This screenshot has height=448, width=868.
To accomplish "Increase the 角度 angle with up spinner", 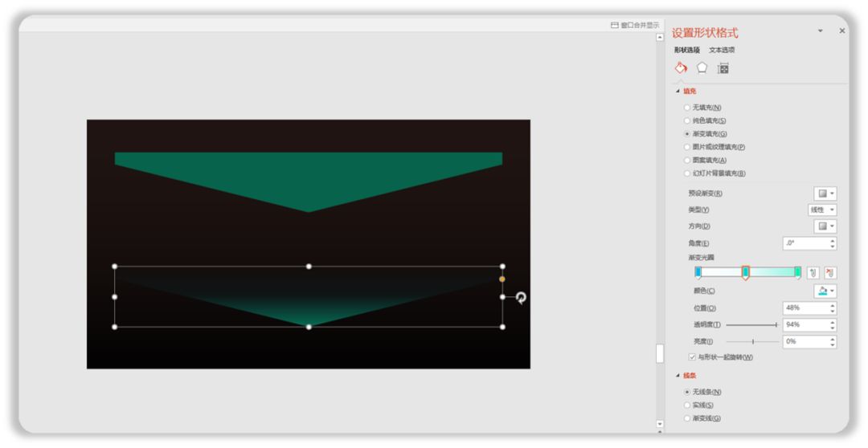I will tap(833, 241).
